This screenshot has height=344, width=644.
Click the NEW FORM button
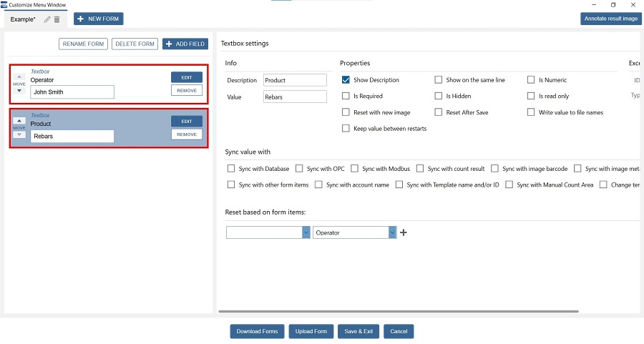(x=99, y=19)
